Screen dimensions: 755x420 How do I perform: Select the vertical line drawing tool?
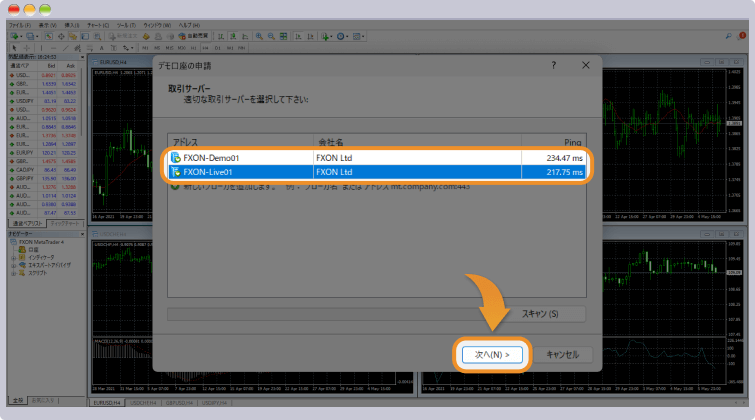[41, 48]
